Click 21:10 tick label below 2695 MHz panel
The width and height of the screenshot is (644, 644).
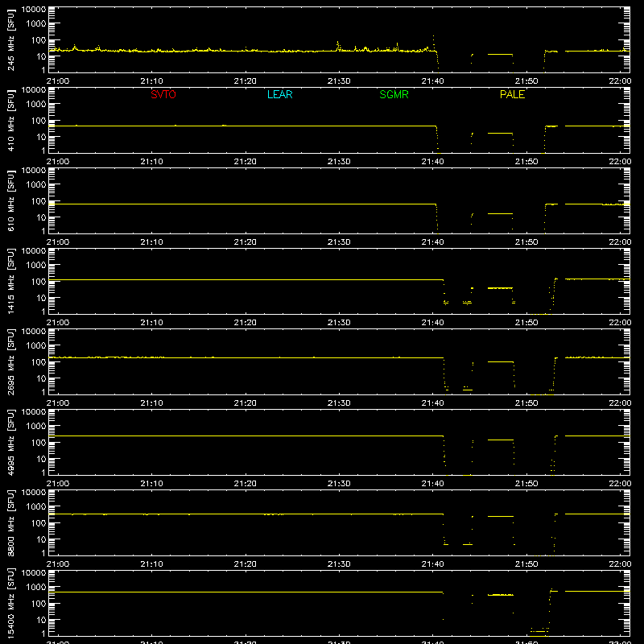(151, 403)
